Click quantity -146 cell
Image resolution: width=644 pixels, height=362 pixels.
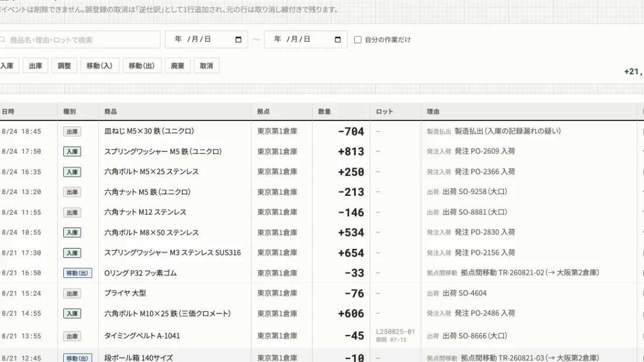[x=351, y=212]
